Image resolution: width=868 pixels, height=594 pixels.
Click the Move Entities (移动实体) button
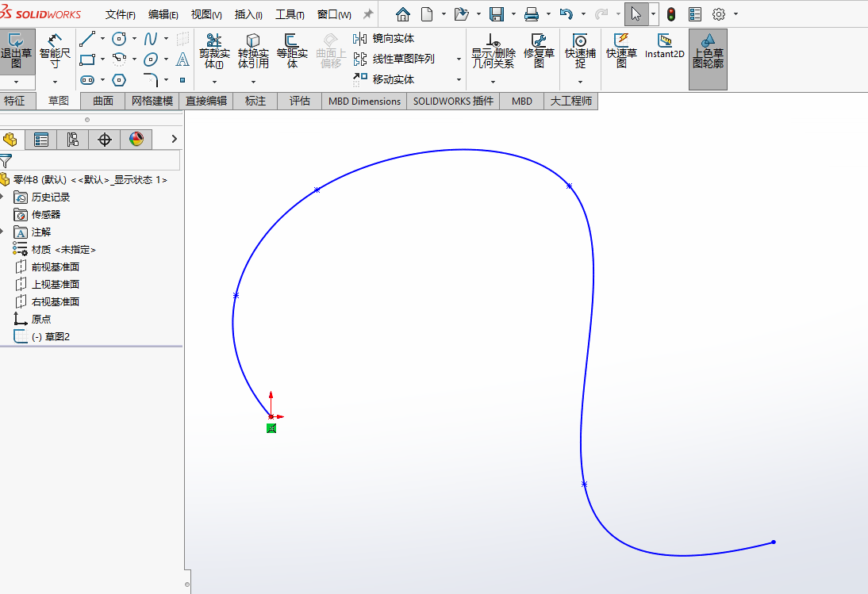click(385, 79)
